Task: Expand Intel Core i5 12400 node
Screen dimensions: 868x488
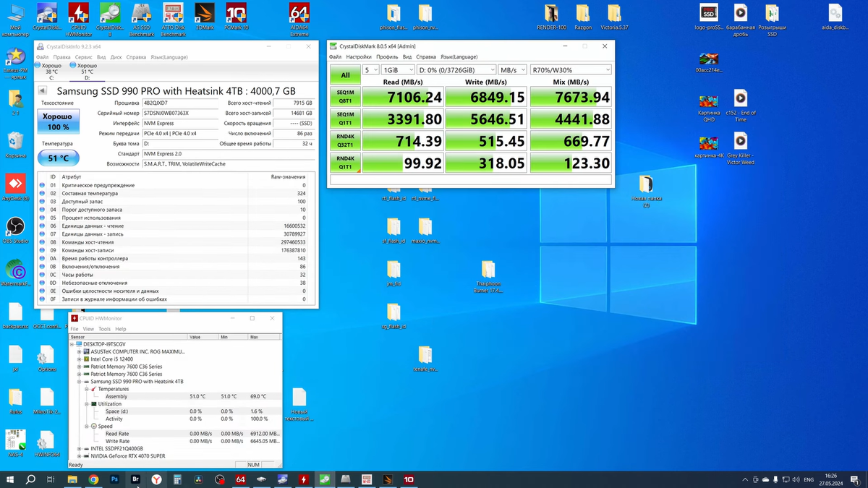Action: click(79, 359)
